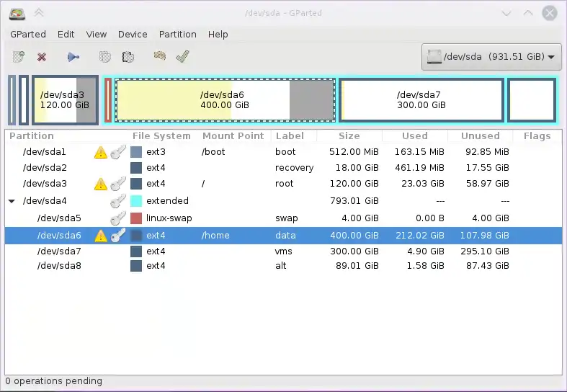Image resolution: width=567 pixels, height=392 pixels.
Task: Click the '163.15 MiB' used cell
Action: [x=419, y=152]
